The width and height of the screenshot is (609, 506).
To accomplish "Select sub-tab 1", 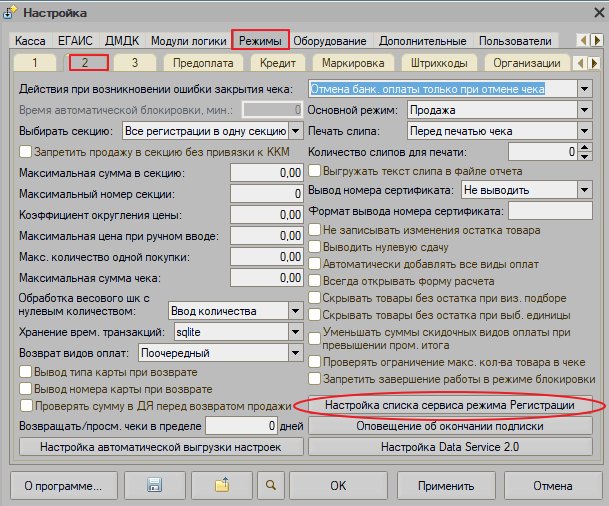I will point(35,63).
